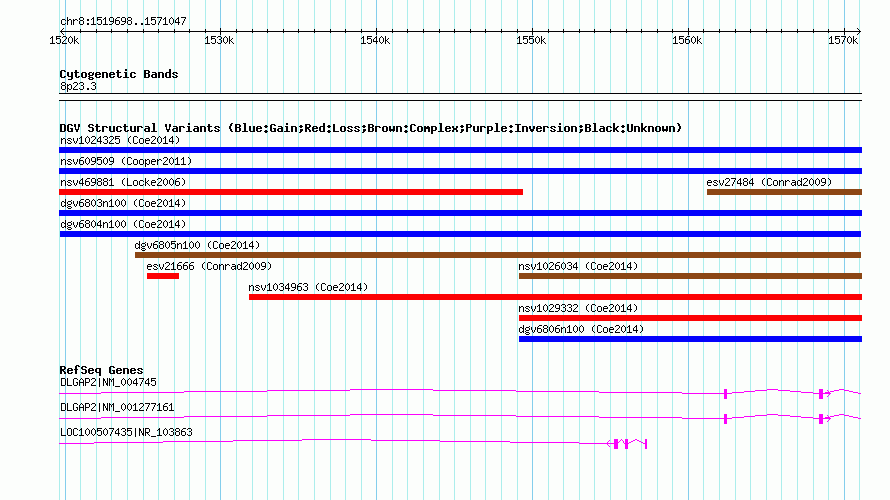
Task: Click the LOC100507435 exon cluster glyph
Action: (627, 443)
